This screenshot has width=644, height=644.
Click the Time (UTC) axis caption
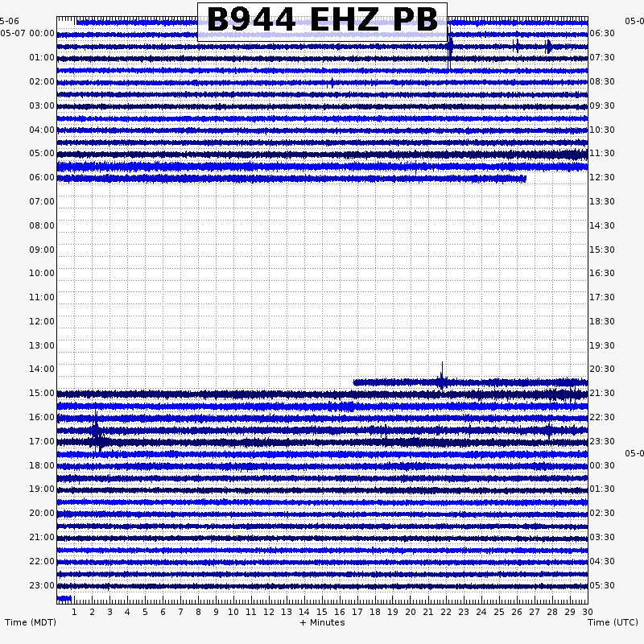click(613, 622)
